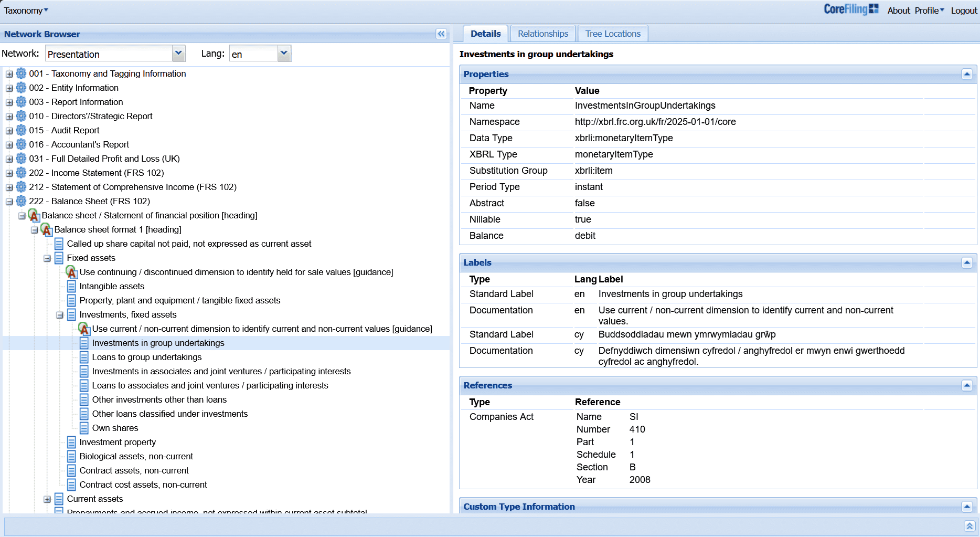Click the bottom status bar expand icon

[x=970, y=526]
